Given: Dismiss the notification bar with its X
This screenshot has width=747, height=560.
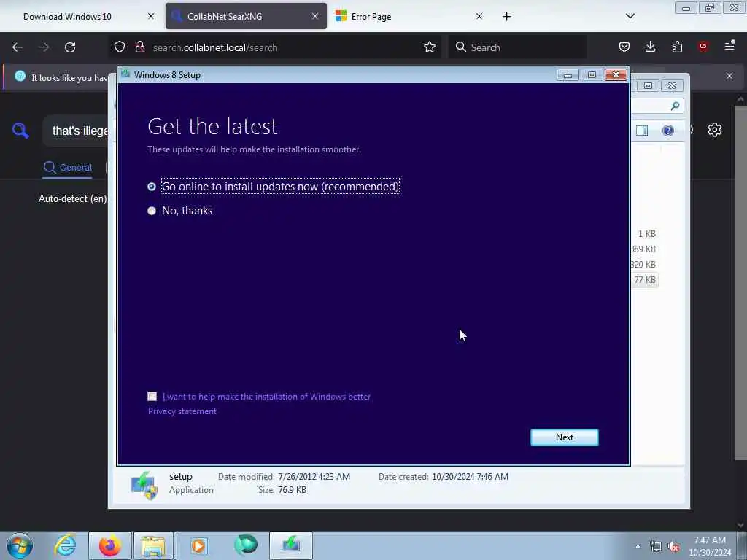Looking at the screenshot, I should click(729, 76).
